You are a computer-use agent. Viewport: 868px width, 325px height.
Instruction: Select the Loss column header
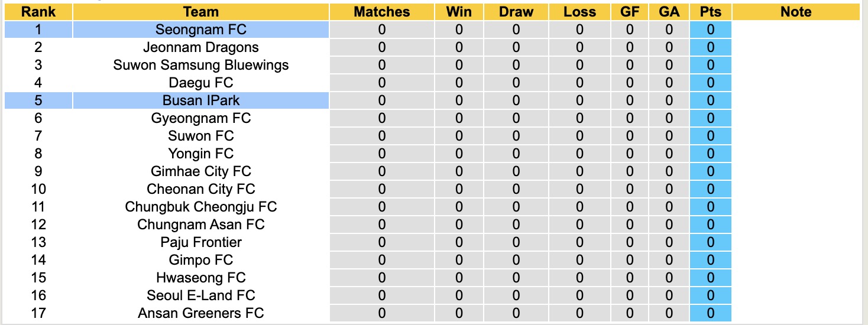(x=579, y=12)
